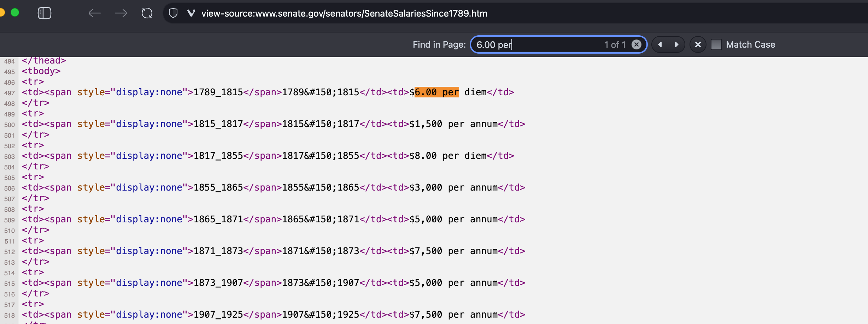
Task: Go back with the left arrow
Action: [x=94, y=13]
